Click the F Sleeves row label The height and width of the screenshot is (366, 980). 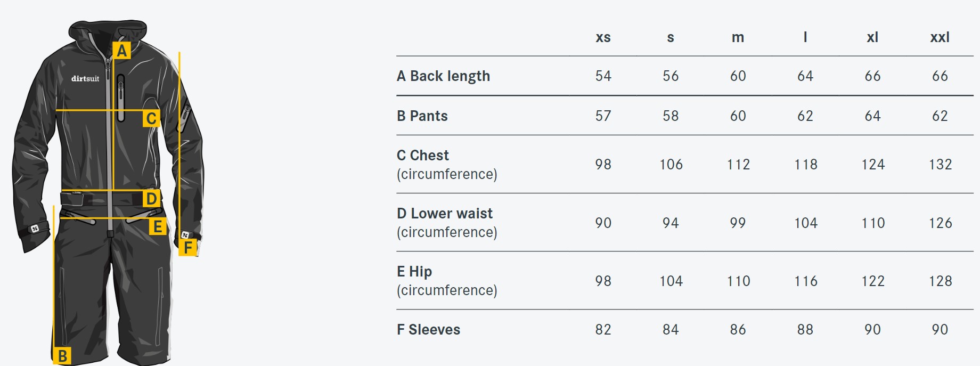pos(428,329)
